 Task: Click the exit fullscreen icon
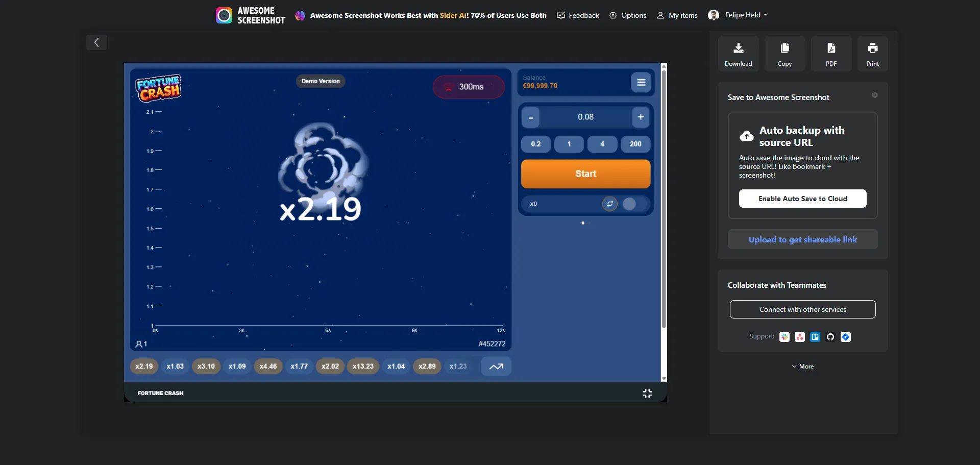point(647,393)
